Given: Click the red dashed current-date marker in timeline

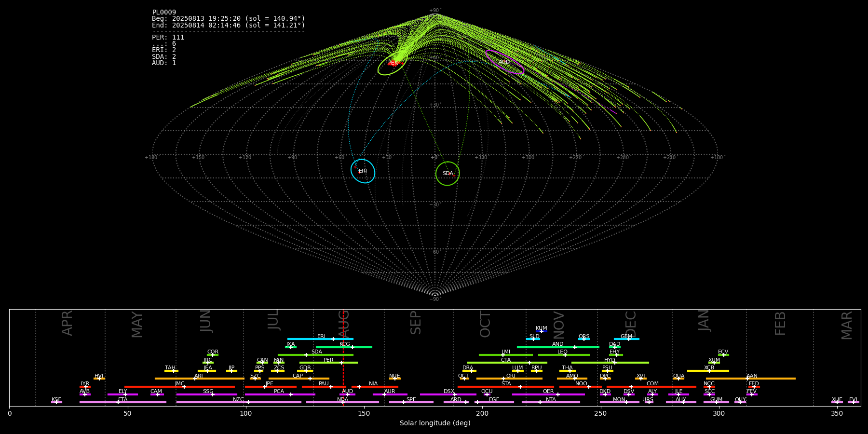Looking at the screenshot, I should pyautogui.click(x=343, y=357).
